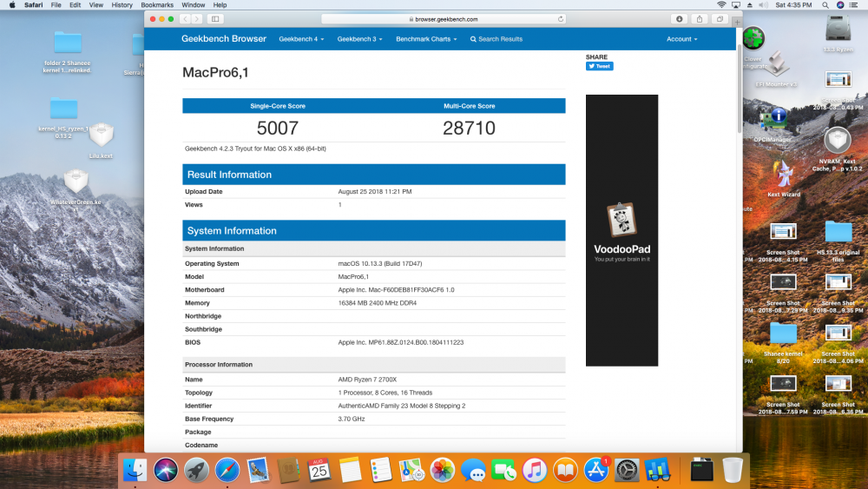Open the Mail stamp icon in Dock
This screenshot has width=868, height=489.
pyautogui.click(x=258, y=470)
